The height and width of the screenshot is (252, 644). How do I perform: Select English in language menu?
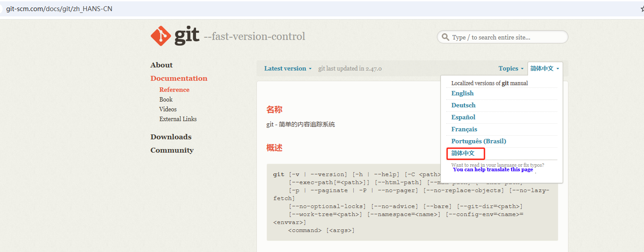[x=463, y=93]
